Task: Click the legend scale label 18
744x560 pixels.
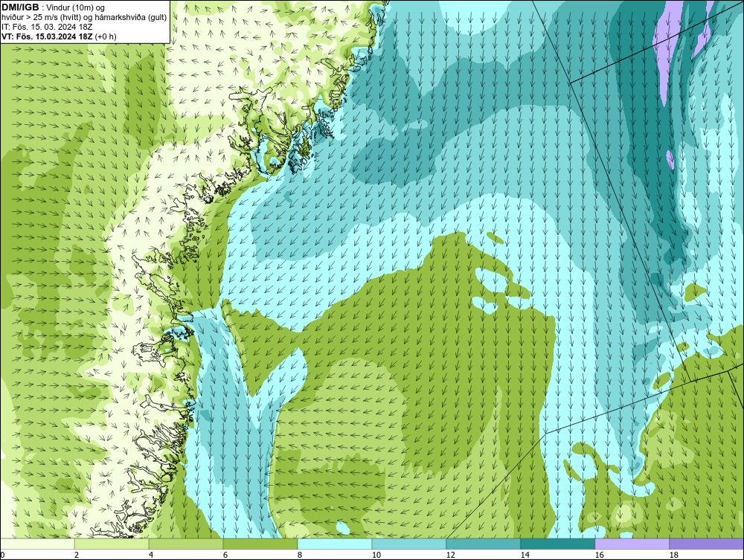Action: click(x=673, y=555)
